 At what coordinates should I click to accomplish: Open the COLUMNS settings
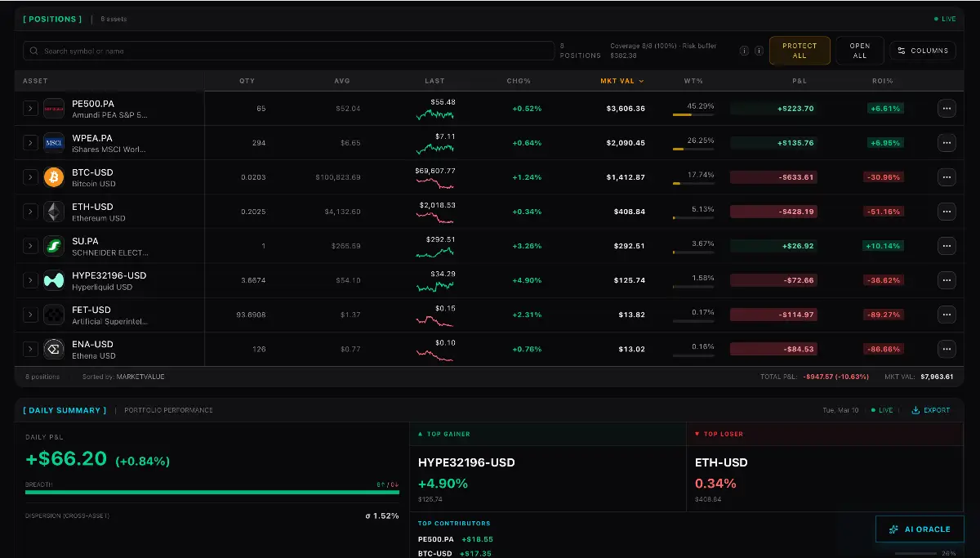click(x=923, y=51)
